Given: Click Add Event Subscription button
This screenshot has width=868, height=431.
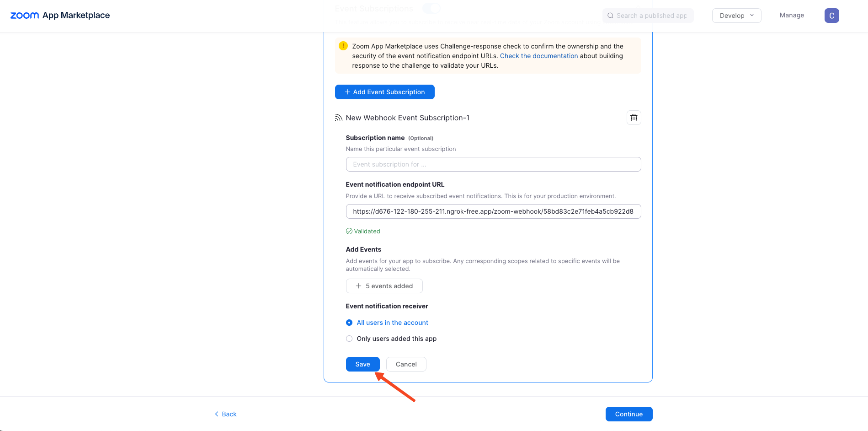Looking at the screenshot, I should [384, 92].
